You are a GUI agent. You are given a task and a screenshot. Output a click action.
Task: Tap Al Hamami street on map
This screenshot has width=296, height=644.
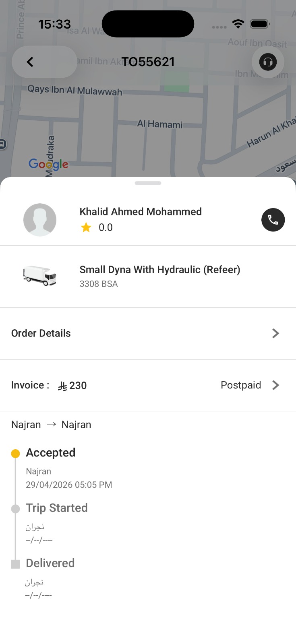(x=160, y=124)
